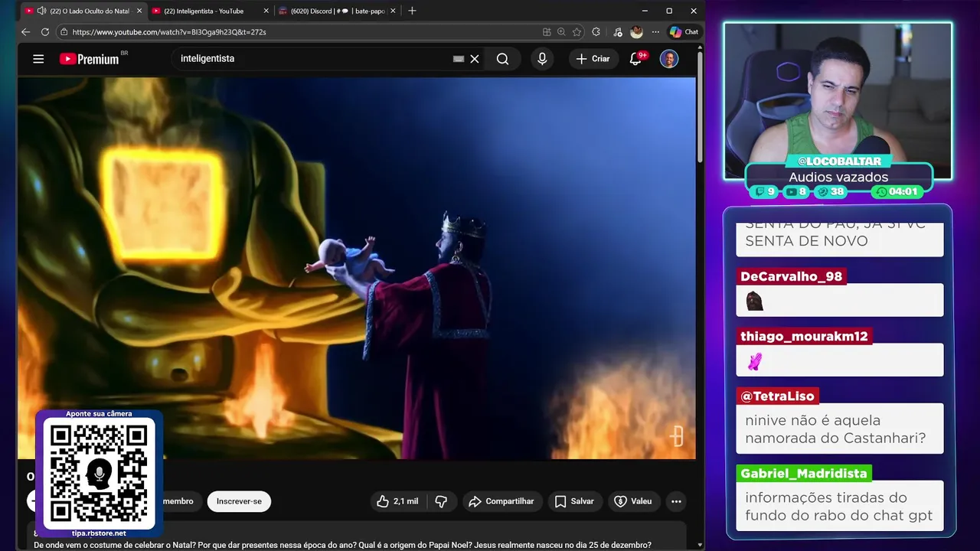Click the channel watermark on the video

(677, 436)
